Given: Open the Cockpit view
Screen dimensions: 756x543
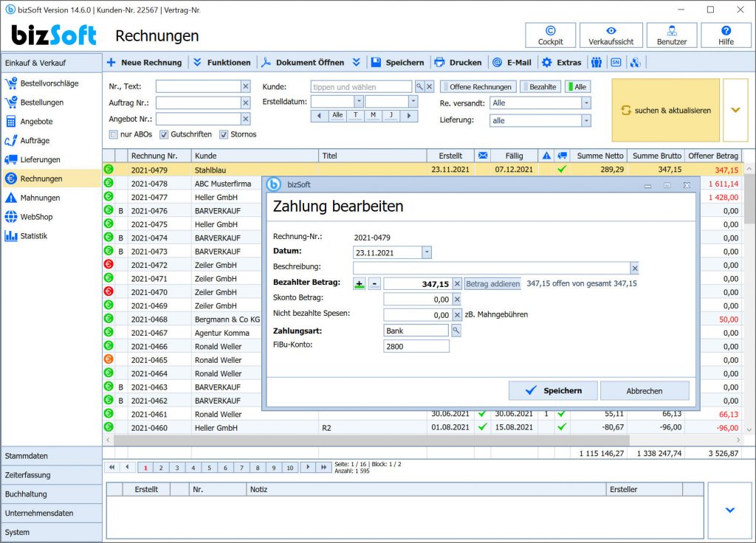Looking at the screenshot, I should 550,35.
